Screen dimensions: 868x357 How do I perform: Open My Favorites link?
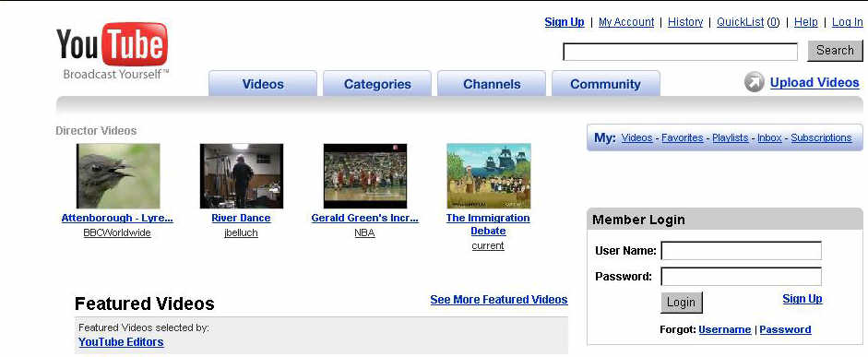[x=682, y=137]
